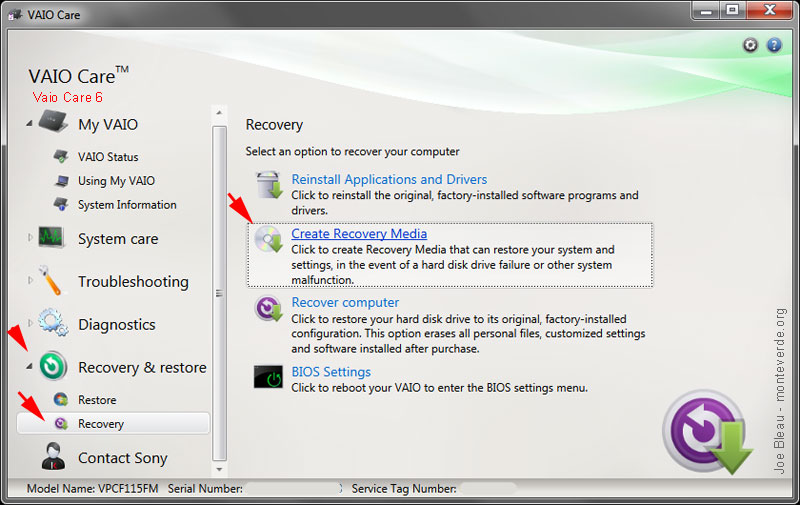Click the Service Tag Number label
This screenshot has width=800, height=505.
404,489
